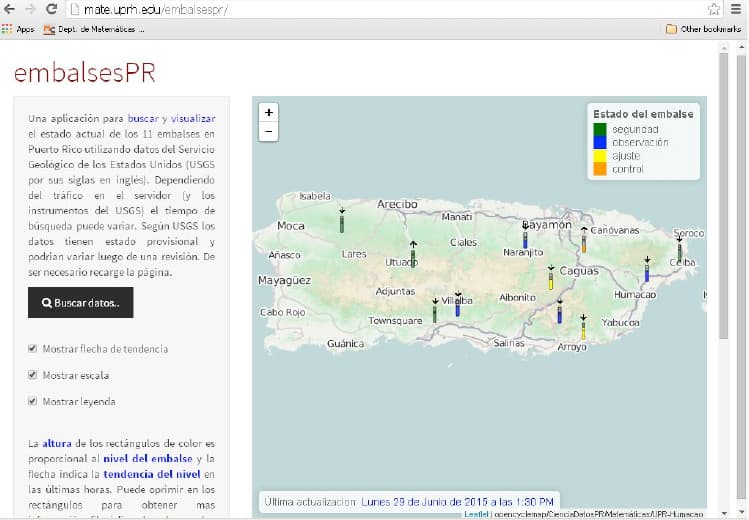Image resolution: width=749 pixels, height=520 pixels.
Task: Select the green reservoir marker near Ceiba
Action: click(x=680, y=253)
